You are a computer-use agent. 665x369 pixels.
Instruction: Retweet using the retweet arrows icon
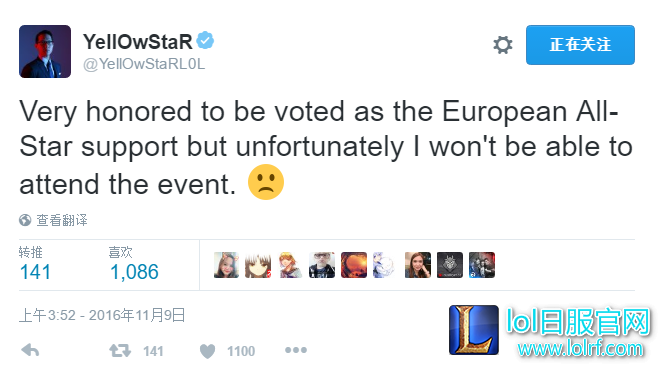tap(120, 351)
